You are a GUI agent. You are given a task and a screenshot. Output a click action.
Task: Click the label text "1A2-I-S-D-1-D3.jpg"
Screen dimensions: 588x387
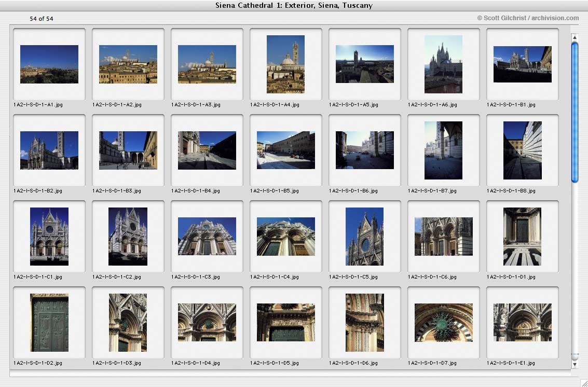pyautogui.click(x=117, y=363)
